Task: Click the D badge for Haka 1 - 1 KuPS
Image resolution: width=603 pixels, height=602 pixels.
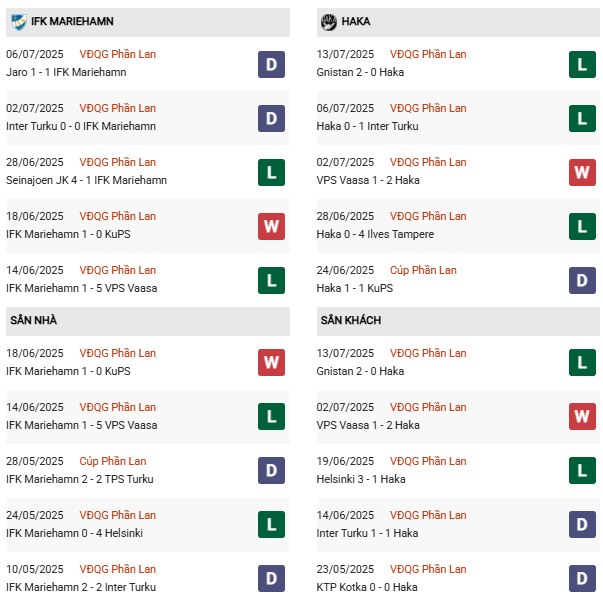Action: (583, 280)
